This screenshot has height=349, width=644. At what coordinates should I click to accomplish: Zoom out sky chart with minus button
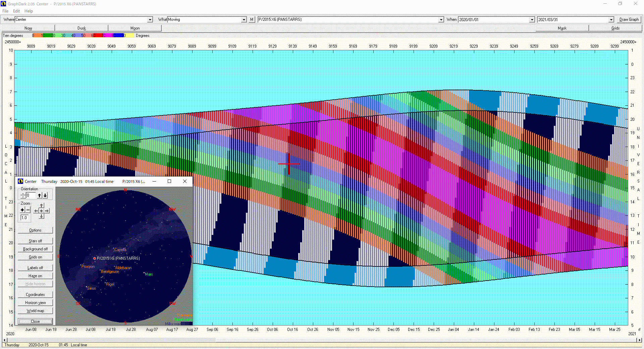click(x=28, y=210)
